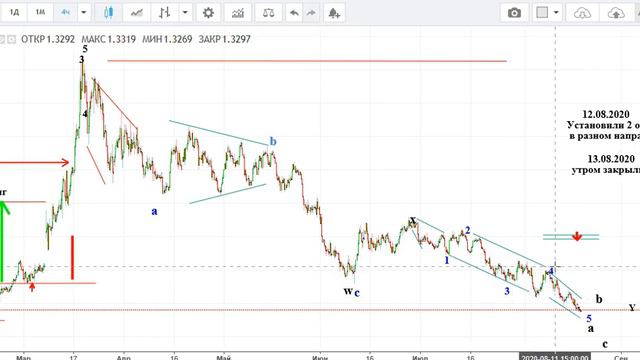Select the 1М timeframe

point(40,13)
